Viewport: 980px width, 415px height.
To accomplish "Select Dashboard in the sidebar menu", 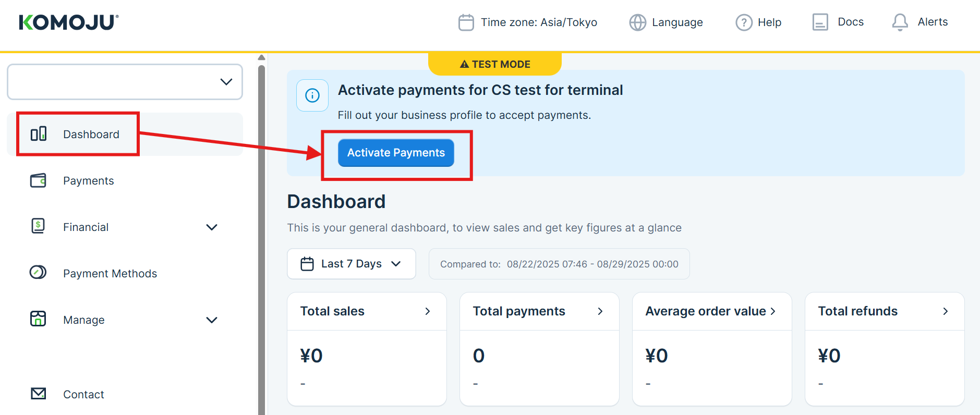I will (x=91, y=134).
